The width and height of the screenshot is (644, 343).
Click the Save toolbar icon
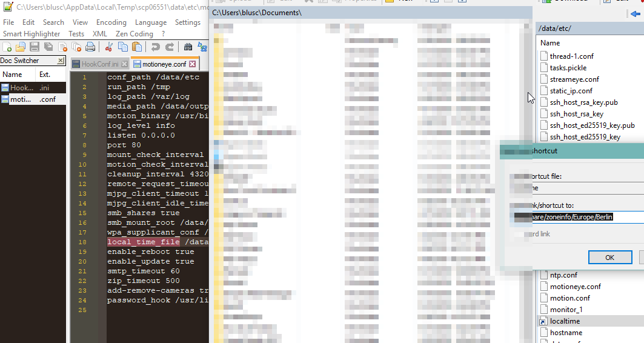tap(35, 47)
